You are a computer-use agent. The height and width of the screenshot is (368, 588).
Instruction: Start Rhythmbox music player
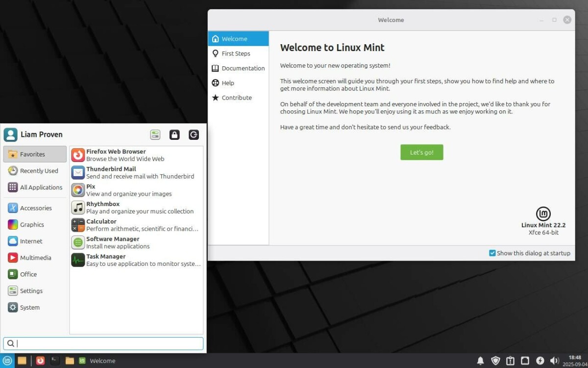136,208
